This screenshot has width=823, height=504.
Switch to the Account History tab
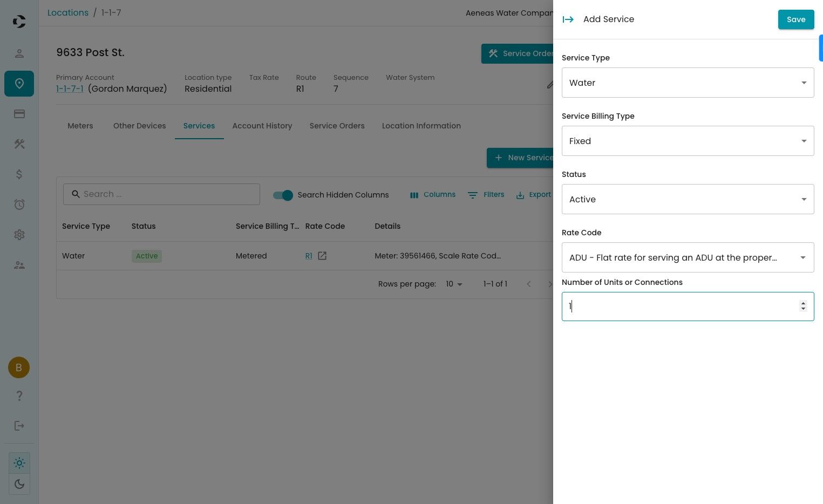coord(262,126)
